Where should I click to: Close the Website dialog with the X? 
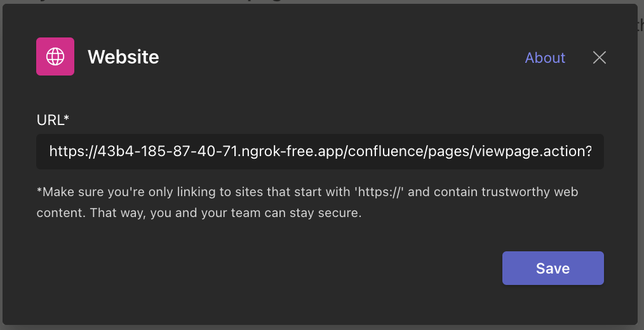[599, 58]
